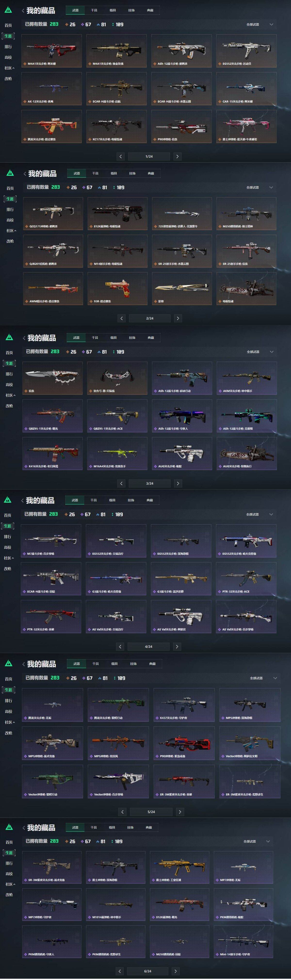Switch to 干员 tab on page 1/24

tap(94, 10)
